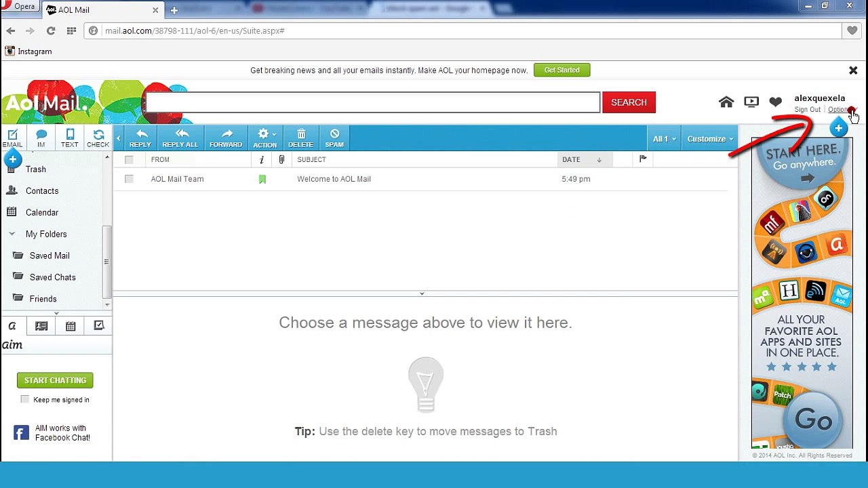Focus the mail search input field
The height and width of the screenshot is (488, 868).
372,102
